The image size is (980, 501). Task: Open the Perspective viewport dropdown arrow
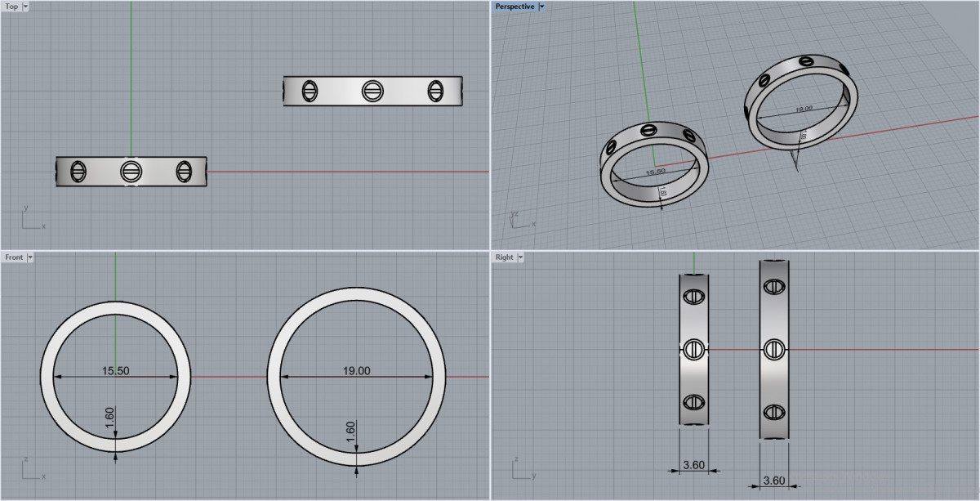[x=541, y=7]
